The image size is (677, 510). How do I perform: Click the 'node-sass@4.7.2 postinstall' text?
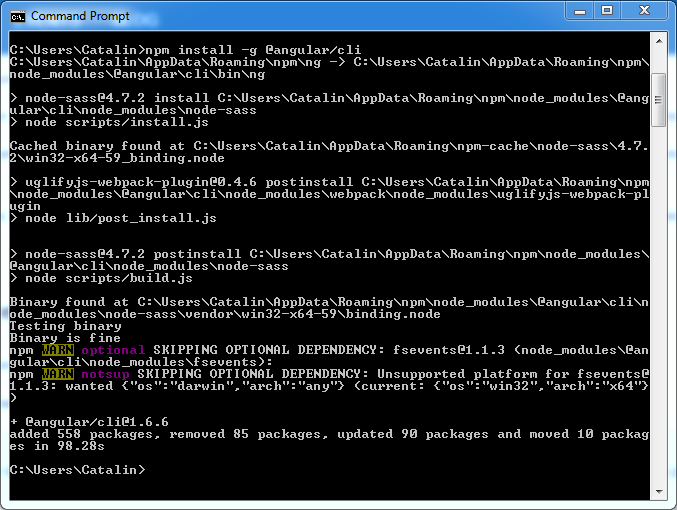pos(133,254)
